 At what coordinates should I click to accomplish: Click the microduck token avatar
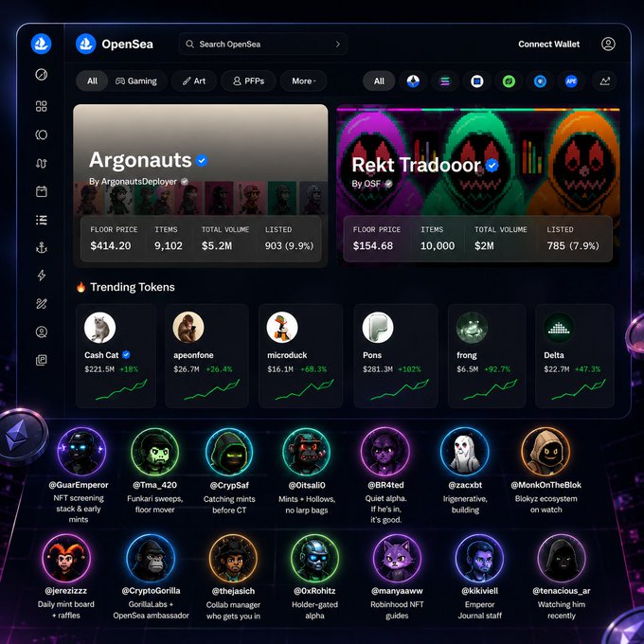(x=282, y=328)
